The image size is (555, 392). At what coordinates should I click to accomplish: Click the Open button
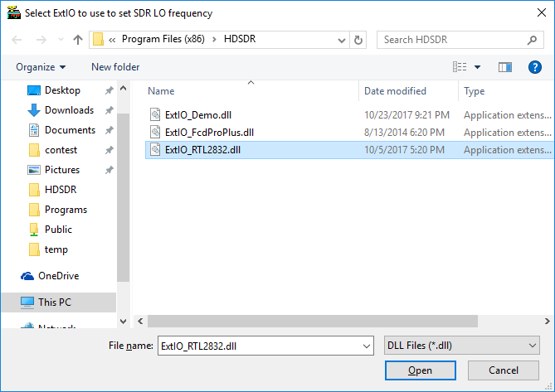[x=420, y=370]
